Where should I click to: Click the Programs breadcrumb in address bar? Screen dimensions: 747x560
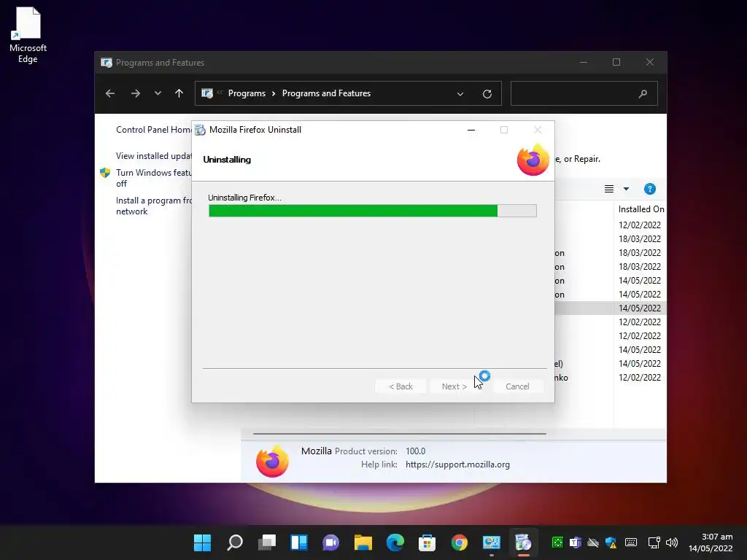(247, 93)
